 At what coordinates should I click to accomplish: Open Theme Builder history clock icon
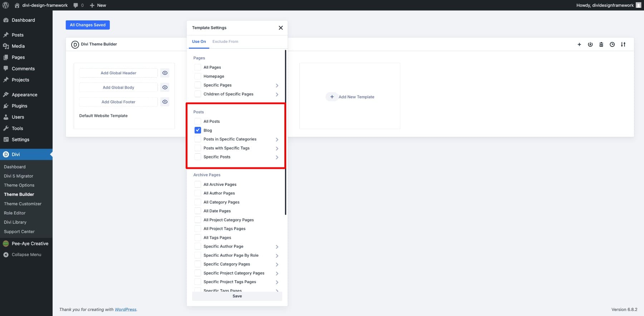[x=612, y=44]
